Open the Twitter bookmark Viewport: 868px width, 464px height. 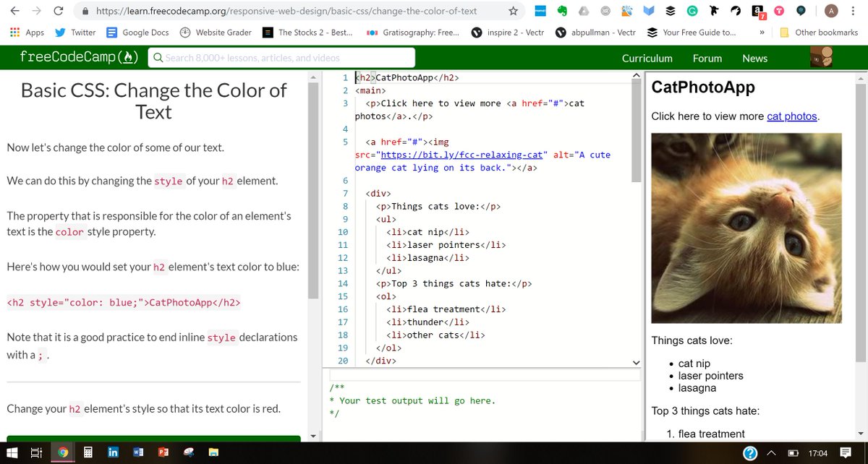click(x=75, y=33)
